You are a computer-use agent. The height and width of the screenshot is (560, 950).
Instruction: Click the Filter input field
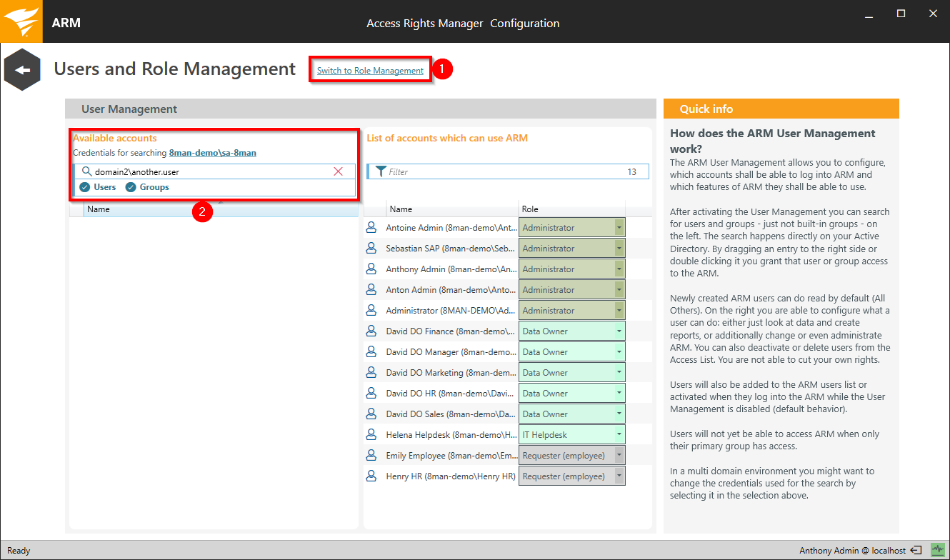pos(508,171)
